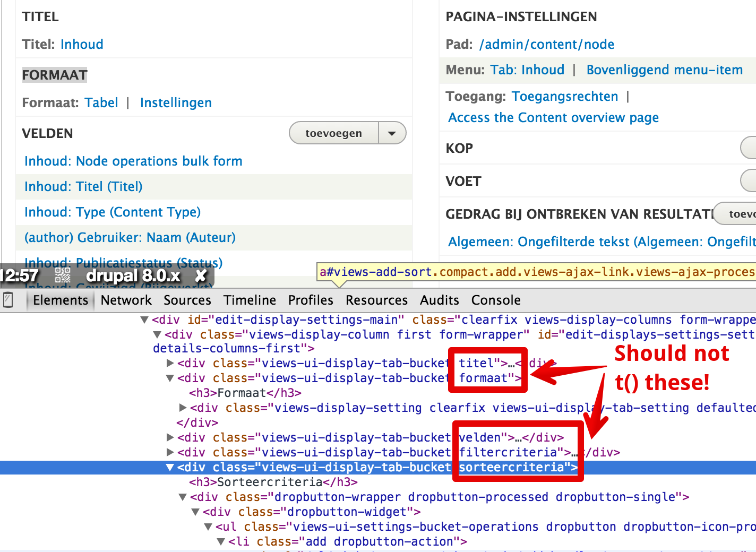The width and height of the screenshot is (756, 552).
Task: Open the Elements tab
Action: [x=61, y=300]
